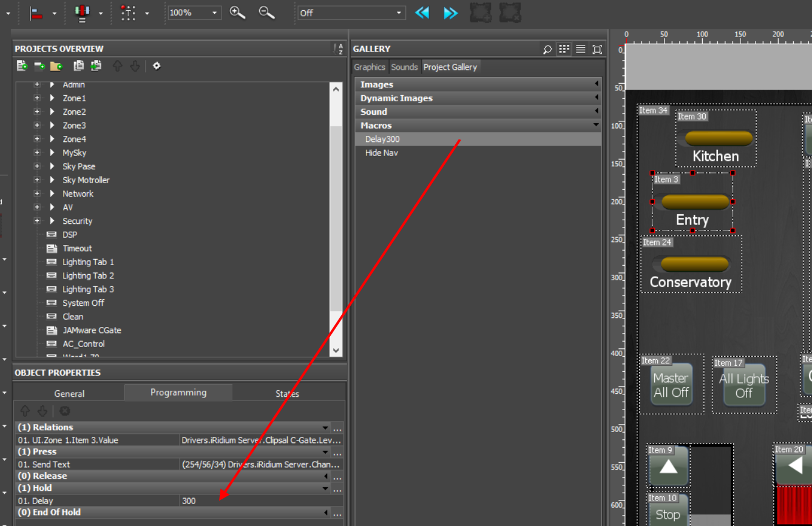Click the zoom in magnifier icon
This screenshot has height=526, width=812.
[237, 13]
